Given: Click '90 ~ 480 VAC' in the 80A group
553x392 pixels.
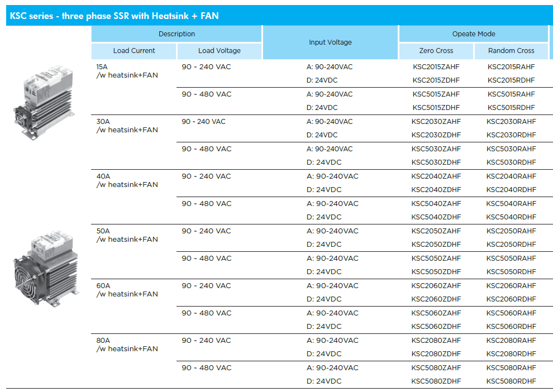Looking at the screenshot, I should point(206,367).
